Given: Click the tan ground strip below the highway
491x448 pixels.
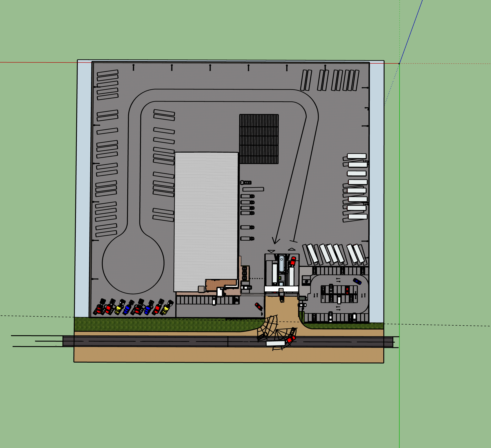Looking at the screenshot, I should (229, 355).
